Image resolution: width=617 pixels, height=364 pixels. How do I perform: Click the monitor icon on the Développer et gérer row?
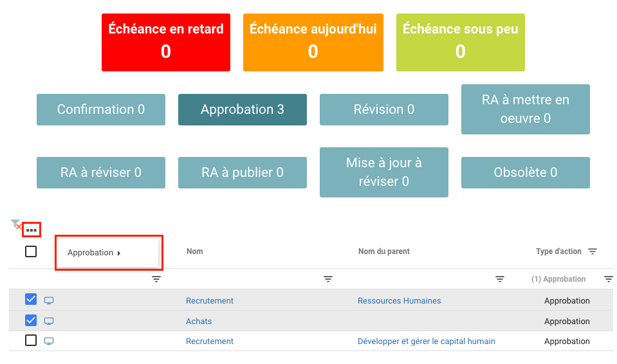(x=49, y=341)
